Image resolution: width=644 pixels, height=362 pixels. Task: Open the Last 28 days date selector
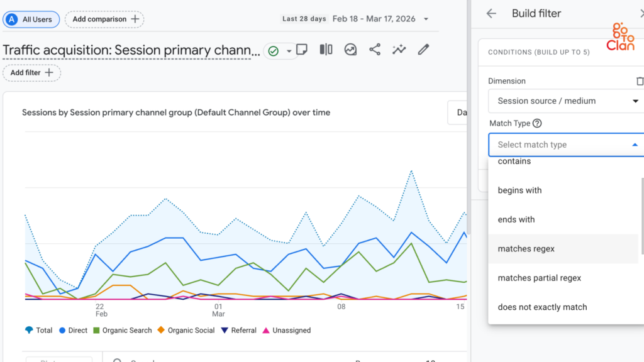click(354, 19)
